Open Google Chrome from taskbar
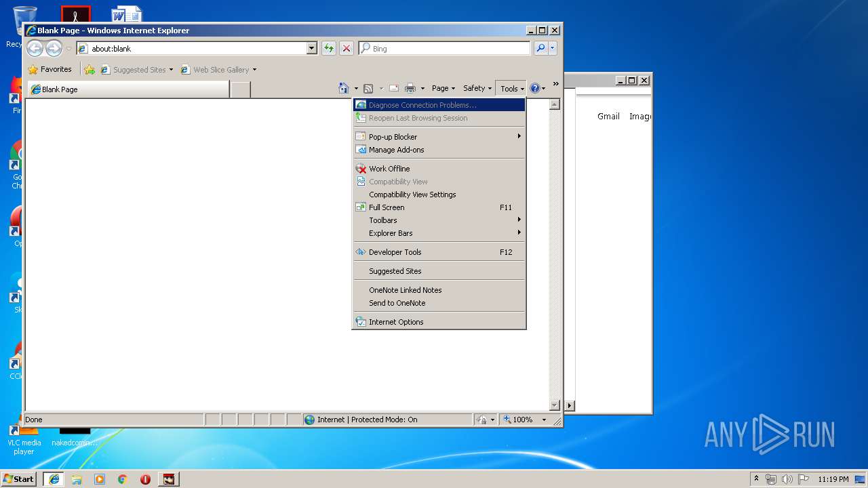The height and width of the screenshot is (488, 868). (122, 479)
